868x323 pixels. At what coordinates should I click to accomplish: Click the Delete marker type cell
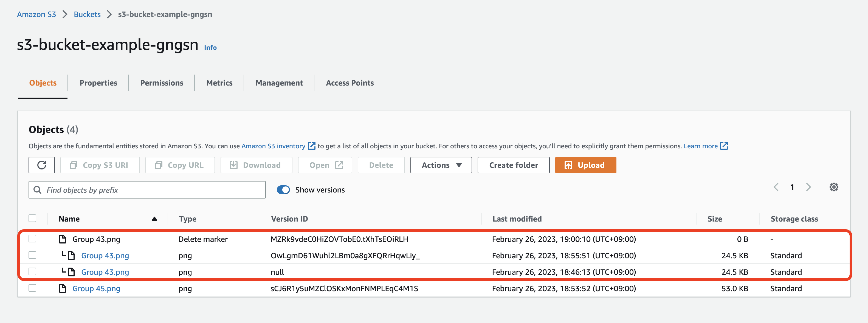203,239
